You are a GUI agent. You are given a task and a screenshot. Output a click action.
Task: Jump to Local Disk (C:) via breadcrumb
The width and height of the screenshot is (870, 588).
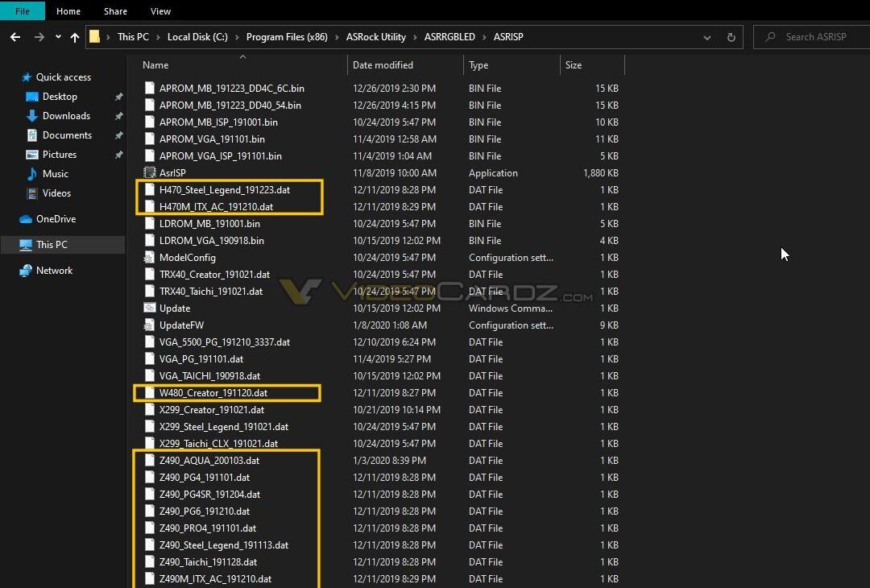tap(198, 36)
